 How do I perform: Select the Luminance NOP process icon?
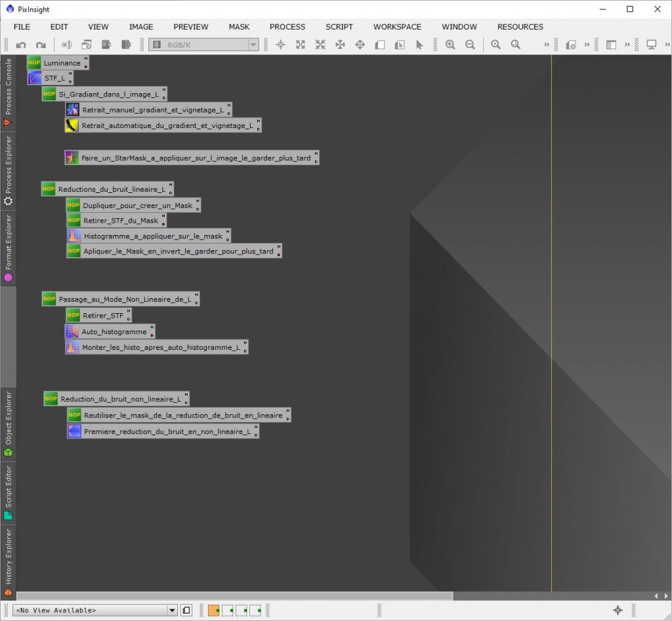click(x=58, y=63)
